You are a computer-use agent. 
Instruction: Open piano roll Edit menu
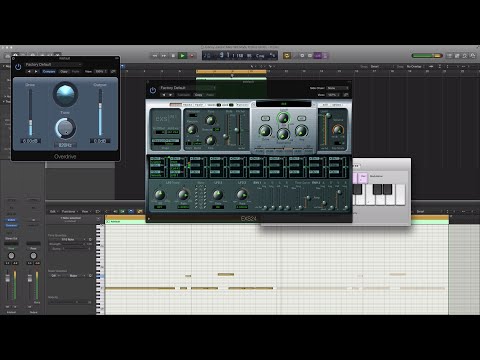tap(54, 211)
